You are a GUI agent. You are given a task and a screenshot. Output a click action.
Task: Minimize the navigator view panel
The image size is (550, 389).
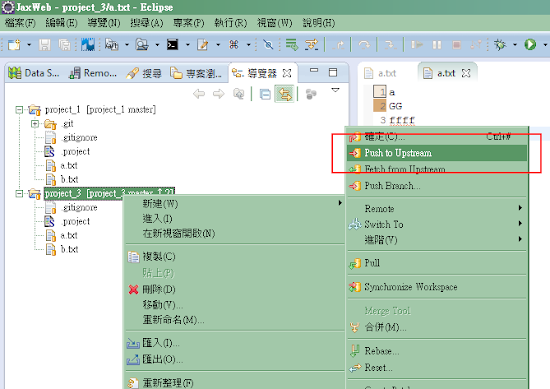(x=314, y=71)
